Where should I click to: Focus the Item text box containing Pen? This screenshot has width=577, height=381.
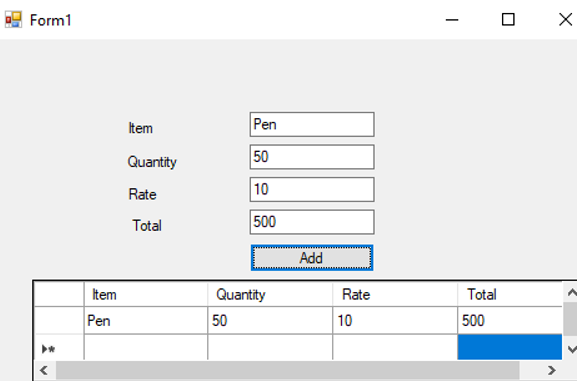pyautogui.click(x=312, y=124)
